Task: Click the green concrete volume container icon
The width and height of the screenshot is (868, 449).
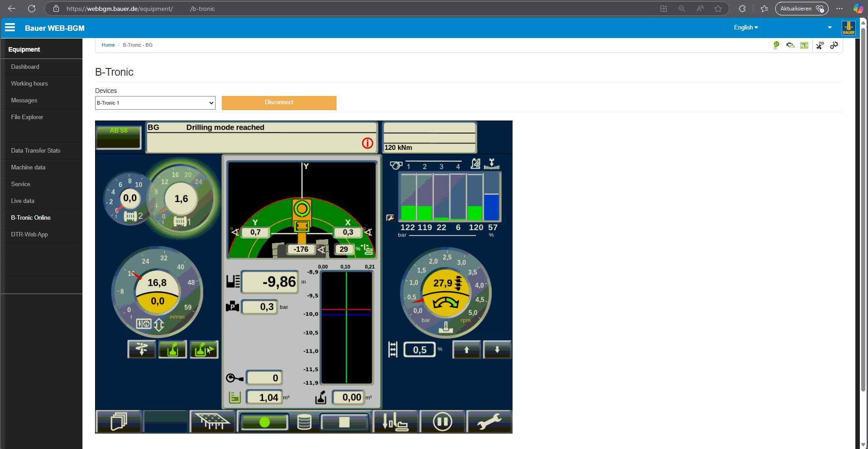Action: coord(235,397)
